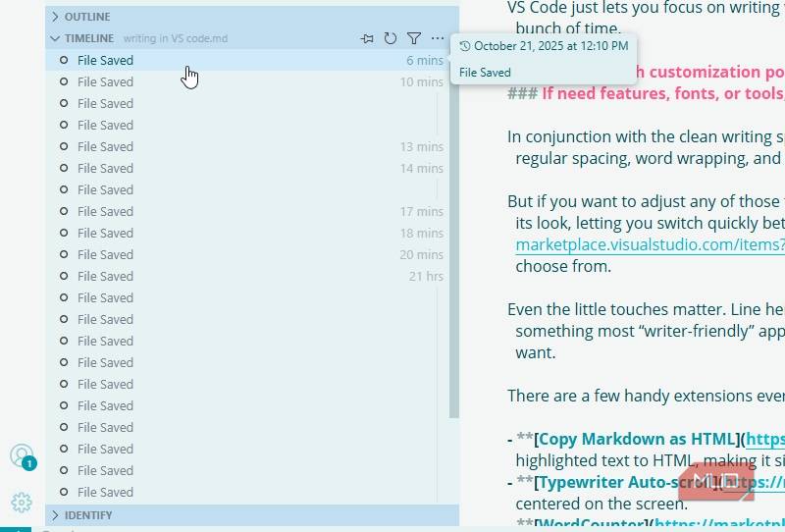Expand the IDENTIFY section

(252, 515)
